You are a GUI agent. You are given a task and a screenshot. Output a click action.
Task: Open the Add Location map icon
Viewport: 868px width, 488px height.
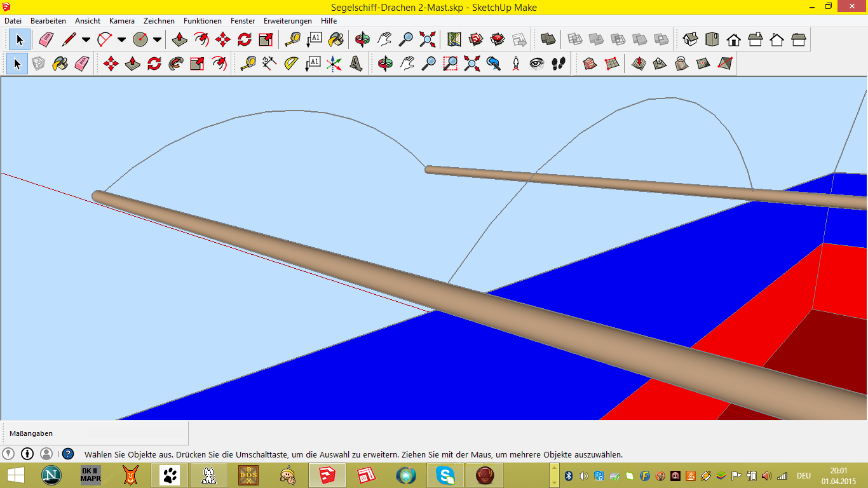454,39
